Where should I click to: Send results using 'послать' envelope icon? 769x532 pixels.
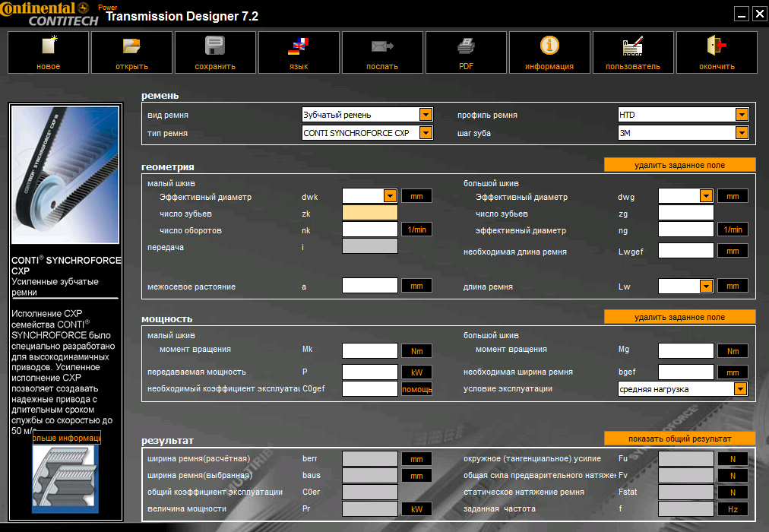[382, 52]
